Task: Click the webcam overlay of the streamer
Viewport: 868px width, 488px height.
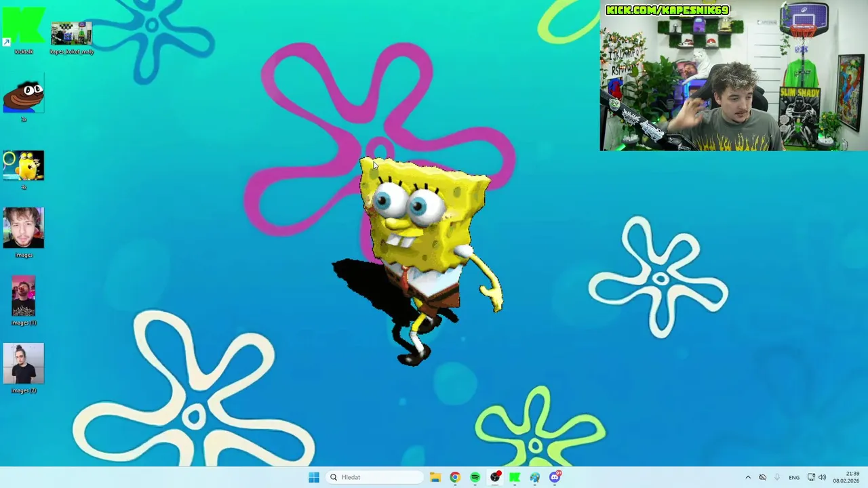Action: 734,75
